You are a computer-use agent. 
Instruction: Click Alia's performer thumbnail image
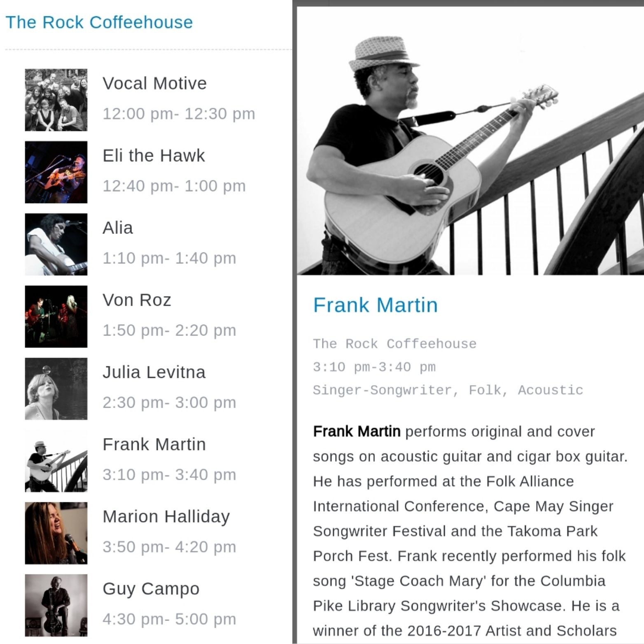[56, 244]
